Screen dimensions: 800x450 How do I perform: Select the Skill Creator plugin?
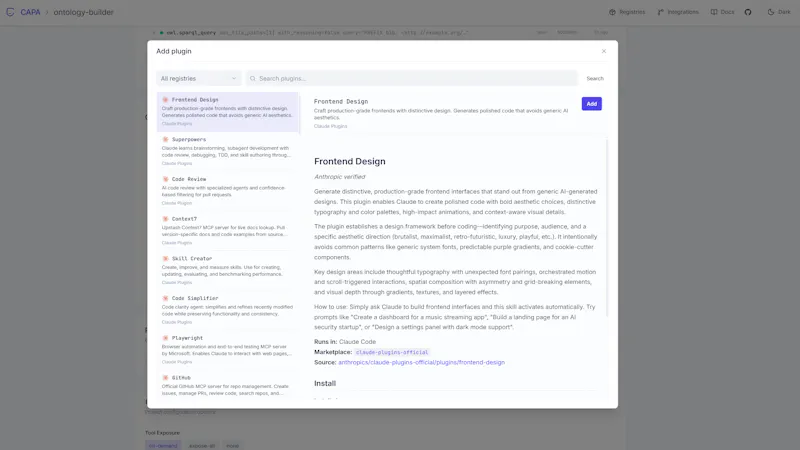(x=228, y=270)
